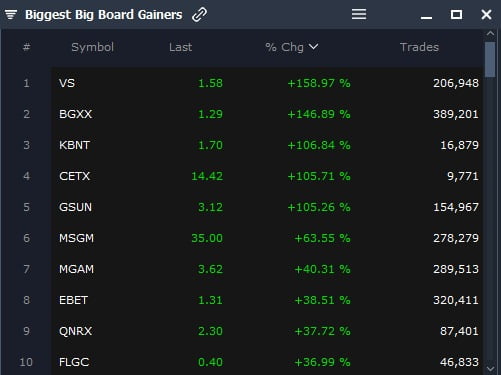Click the scrollbar up arrow

tap(490, 33)
